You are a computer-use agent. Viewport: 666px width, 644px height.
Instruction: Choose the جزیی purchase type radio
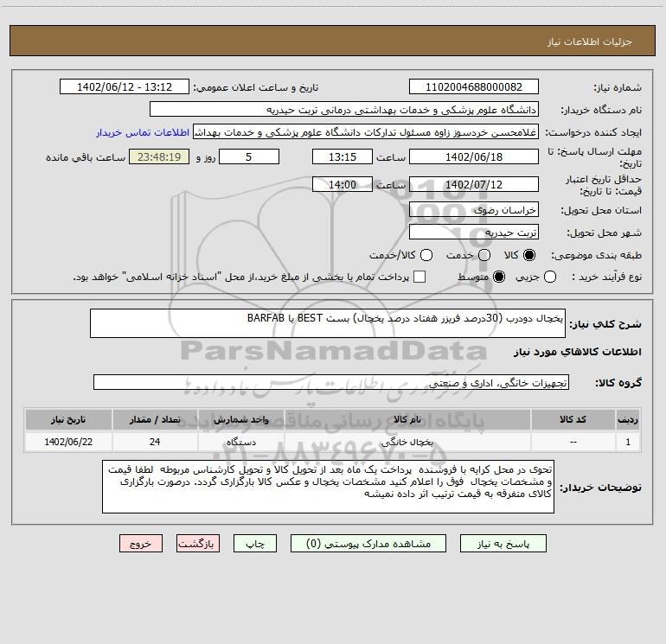pyautogui.click(x=550, y=277)
